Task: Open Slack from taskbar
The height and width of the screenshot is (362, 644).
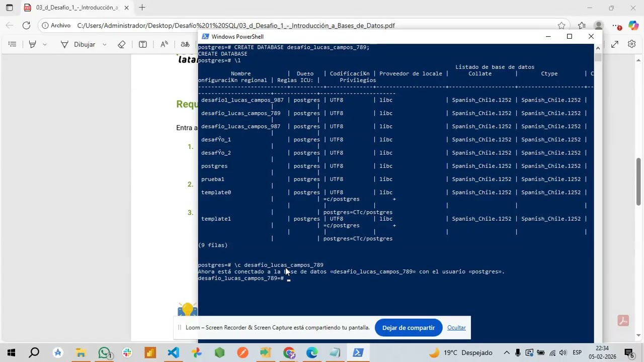Action: click(127, 353)
